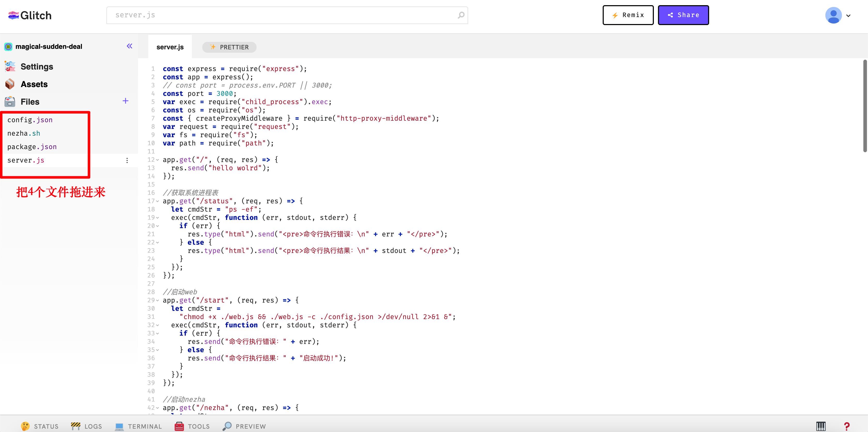Click the "/start" route string

(212, 300)
